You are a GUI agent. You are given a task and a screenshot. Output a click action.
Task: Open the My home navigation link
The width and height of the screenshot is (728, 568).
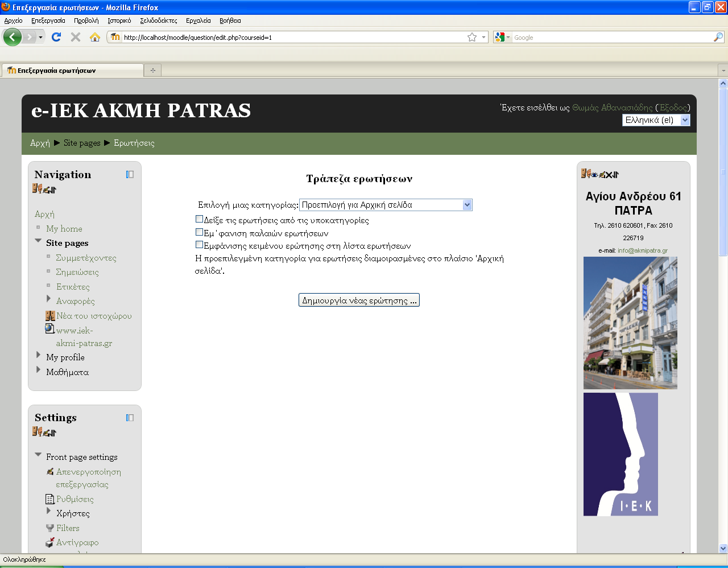click(x=64, y=229)
